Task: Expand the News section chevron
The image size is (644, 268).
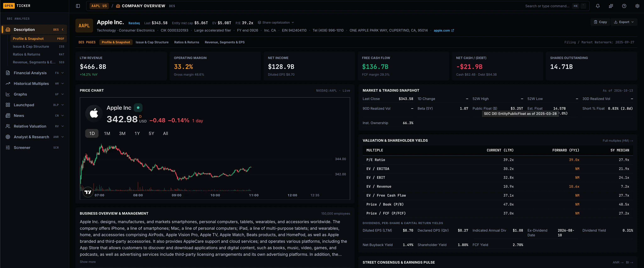Action: tap(63, 115)
